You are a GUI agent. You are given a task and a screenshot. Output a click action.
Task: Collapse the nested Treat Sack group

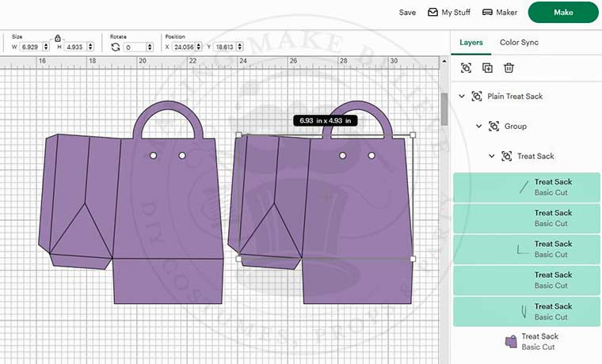point(492,157)
